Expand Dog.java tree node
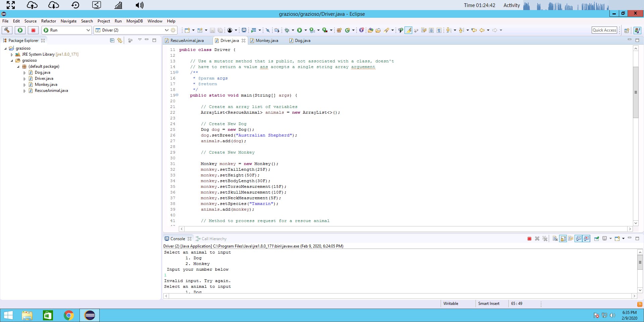Image resolution: width=644 pixels, height=322 pixels. (24, 73)
